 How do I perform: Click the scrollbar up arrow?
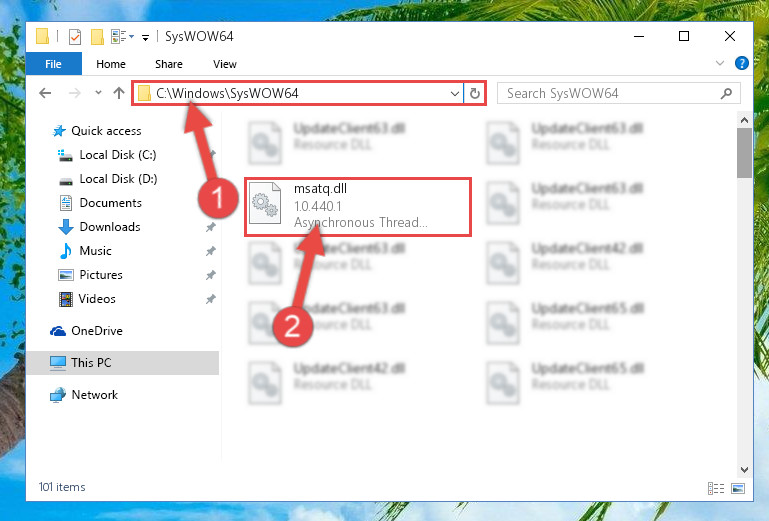744,120
